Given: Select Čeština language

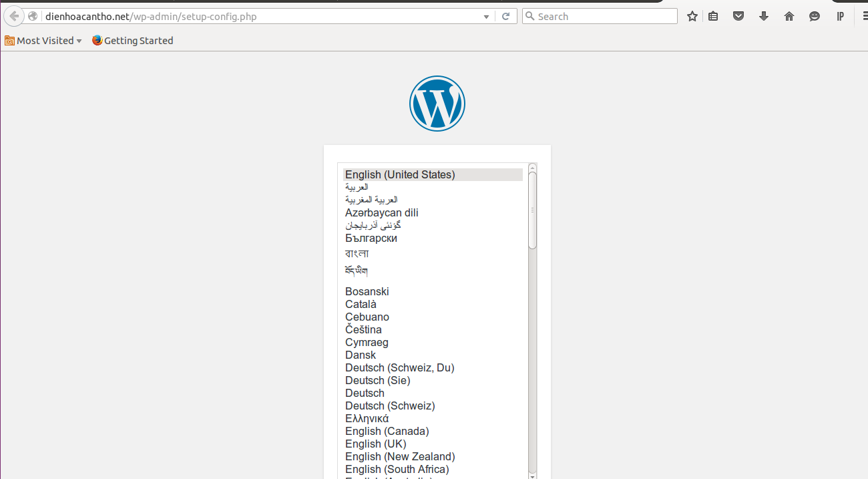Looking at the screenshot, I should (x=433, y=330).
